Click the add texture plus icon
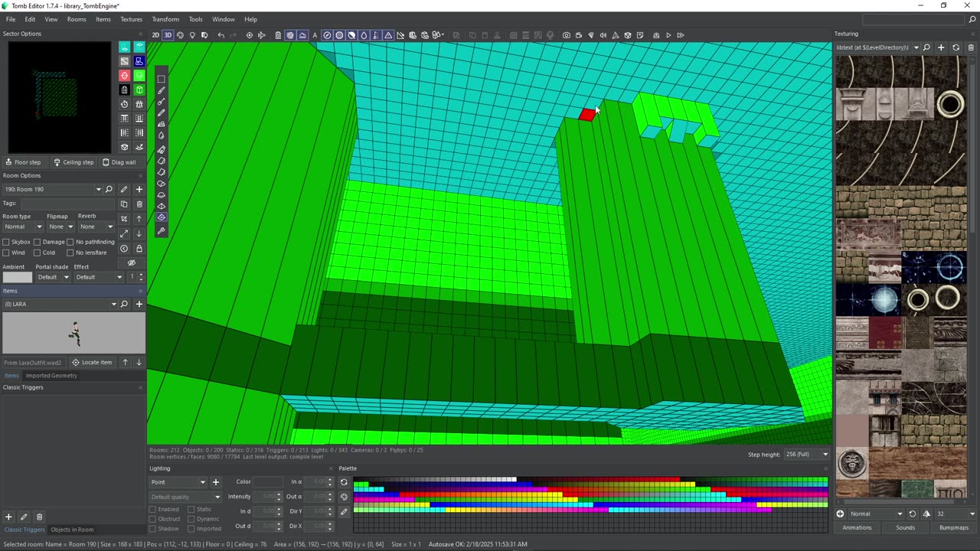Image resolution: width=980 pixels, height=551 pixels. pyautogui.click(x=941, y=47)
